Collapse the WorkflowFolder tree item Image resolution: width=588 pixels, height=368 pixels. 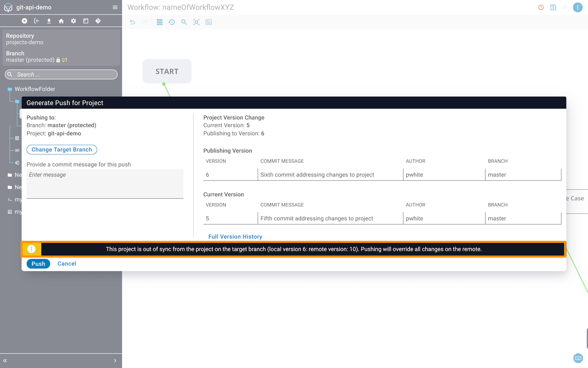10,89
